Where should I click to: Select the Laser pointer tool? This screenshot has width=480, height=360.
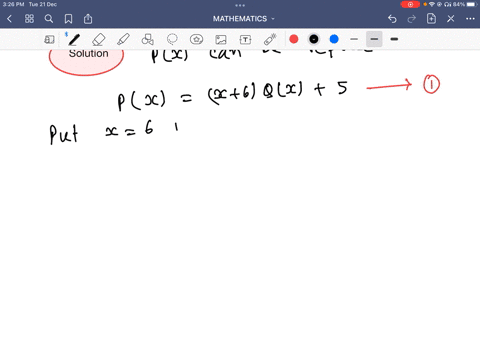(270, 39)
